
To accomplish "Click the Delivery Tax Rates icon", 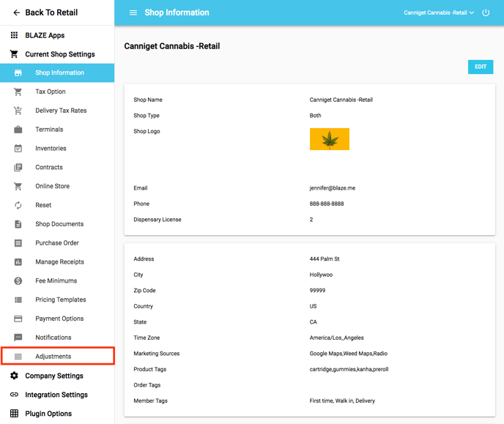I will coord(18,111).
